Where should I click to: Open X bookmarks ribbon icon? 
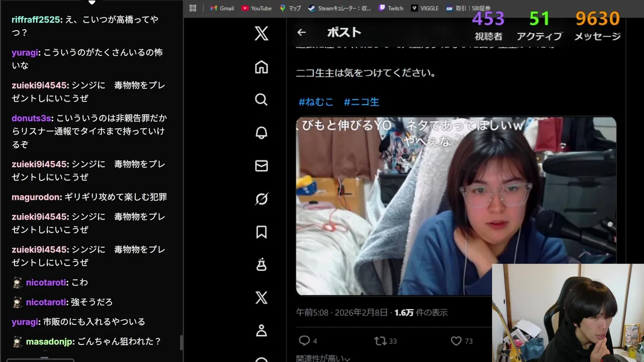[261, 232]
